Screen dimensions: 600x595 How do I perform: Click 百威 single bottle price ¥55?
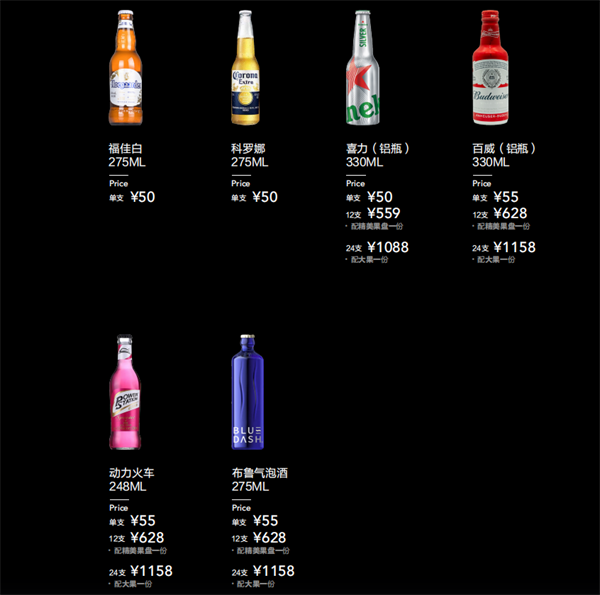click(506, 197)
